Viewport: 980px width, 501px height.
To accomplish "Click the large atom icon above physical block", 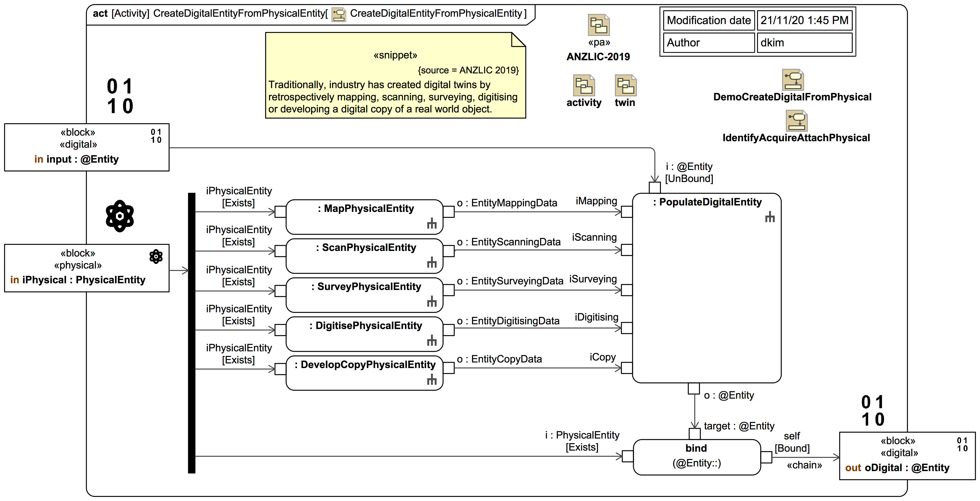I will (120, 216).
